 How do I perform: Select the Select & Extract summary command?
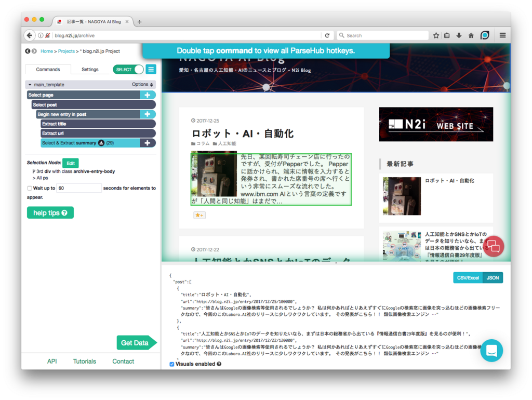[x=90, y=143]
